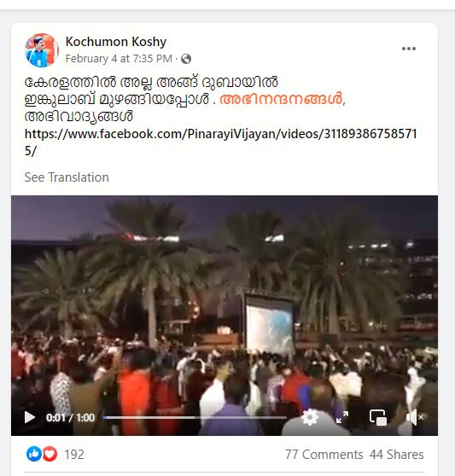The image size is (455, 476).
Task: Click the red heart reaction icon
Action: (x=50, y=454)
